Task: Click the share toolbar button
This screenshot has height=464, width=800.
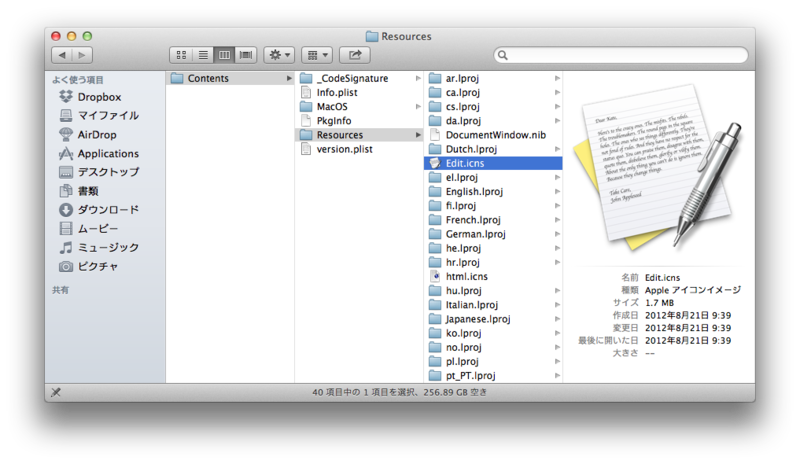Action: click(355, 55)
